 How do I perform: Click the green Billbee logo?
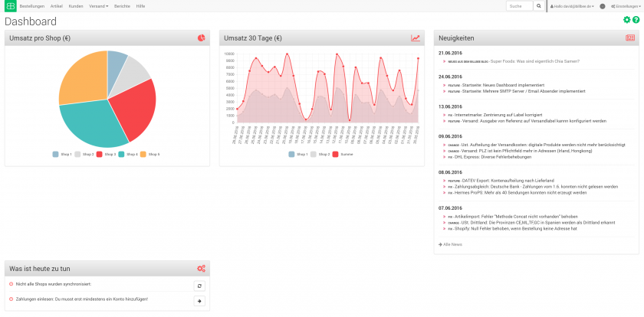10,6
